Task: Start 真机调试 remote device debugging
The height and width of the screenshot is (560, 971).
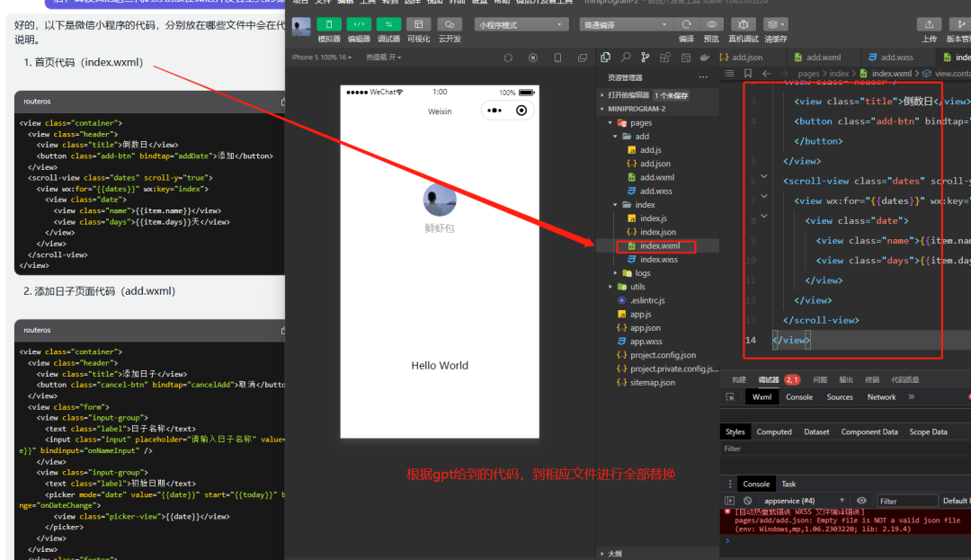Action: (x=744, y=24)
